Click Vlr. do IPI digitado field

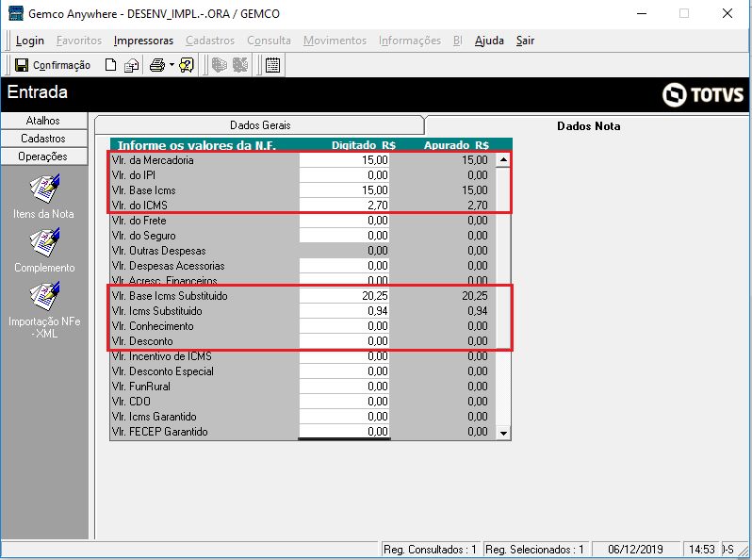tap(344, 175)
